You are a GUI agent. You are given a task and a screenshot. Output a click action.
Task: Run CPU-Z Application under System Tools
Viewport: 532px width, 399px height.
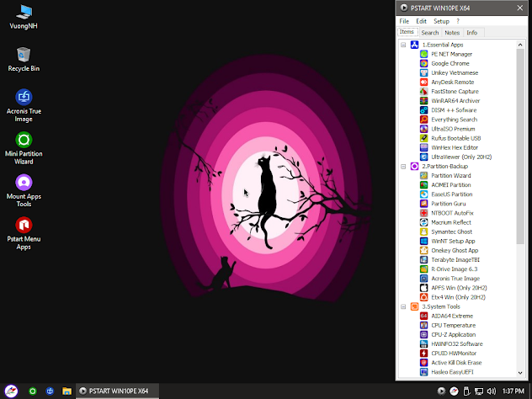[453, 334]
